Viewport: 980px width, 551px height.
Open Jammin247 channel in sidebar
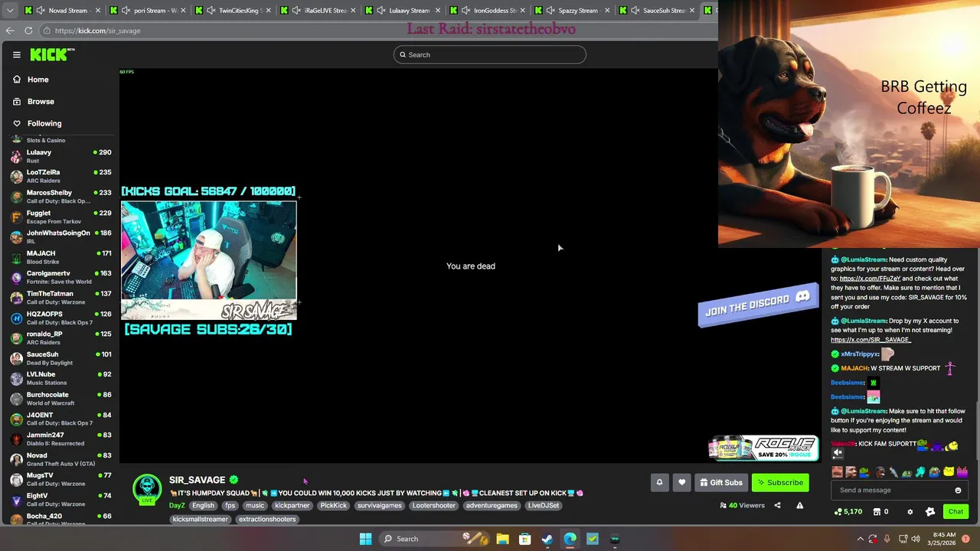60,439
